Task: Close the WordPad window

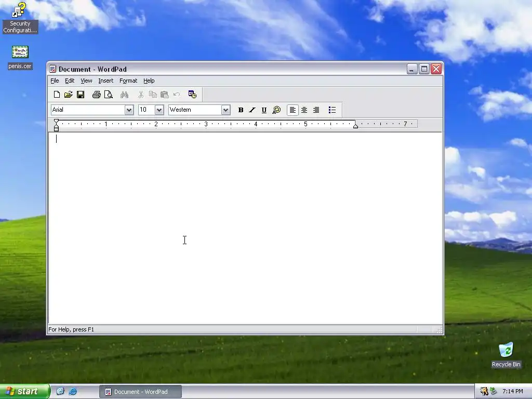Action: pos(436,69)
